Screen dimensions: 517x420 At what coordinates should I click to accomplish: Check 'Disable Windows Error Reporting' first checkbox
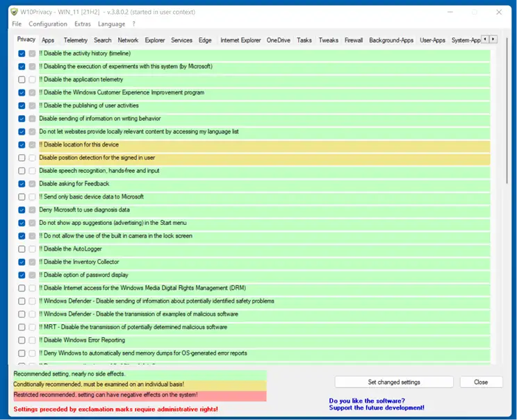click(x=22, y=340)
